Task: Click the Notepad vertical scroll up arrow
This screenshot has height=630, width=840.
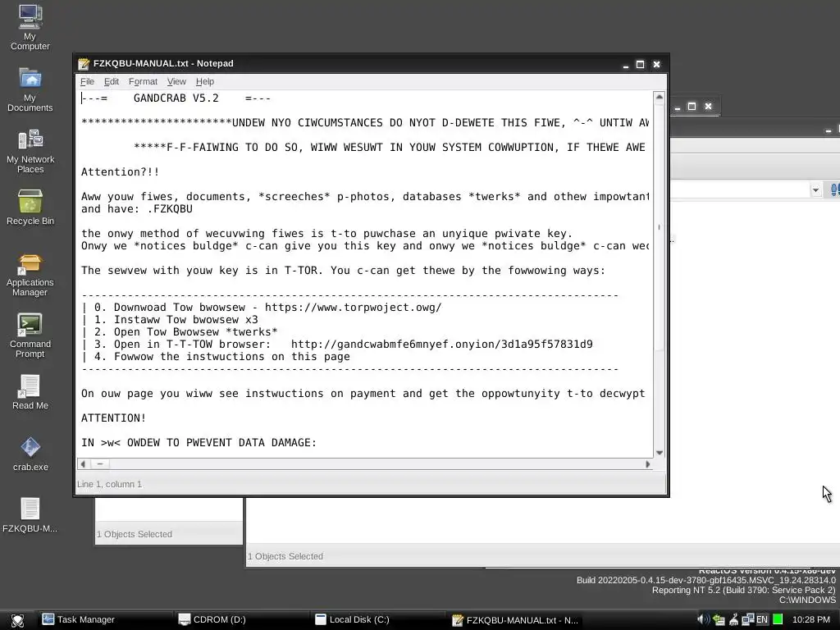Action: coord(660,97)
